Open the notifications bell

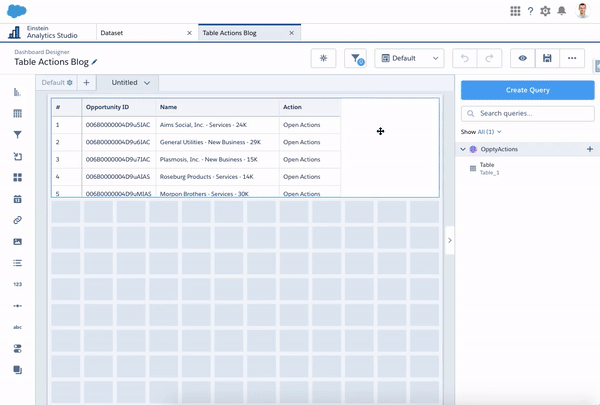coord(561,11)
